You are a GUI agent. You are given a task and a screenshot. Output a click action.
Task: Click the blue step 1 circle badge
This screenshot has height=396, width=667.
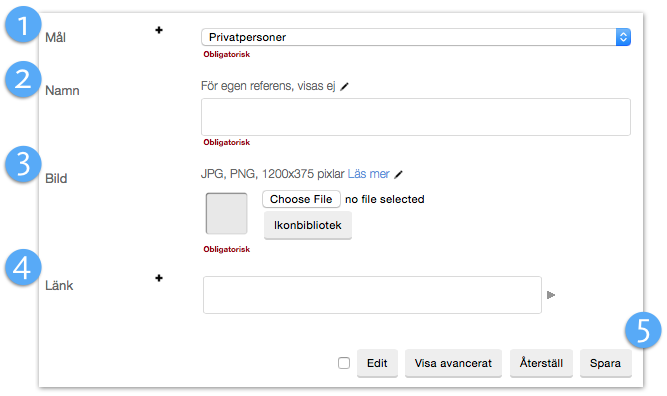(23, 25)
